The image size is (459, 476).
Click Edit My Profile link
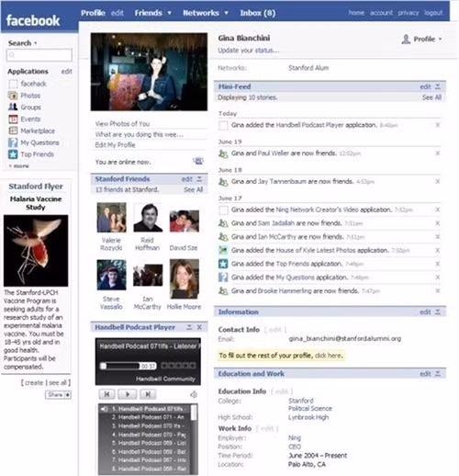(116, 145)
